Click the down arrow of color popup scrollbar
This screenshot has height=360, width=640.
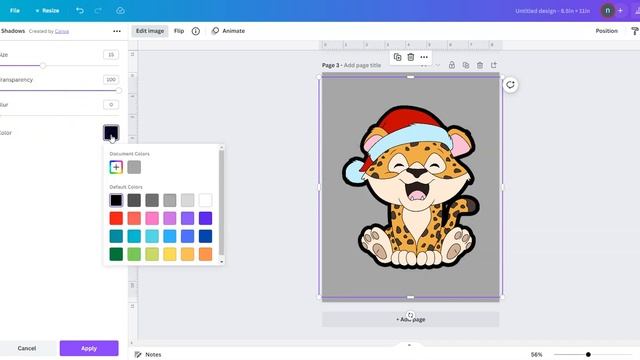(x=222, y=262)
